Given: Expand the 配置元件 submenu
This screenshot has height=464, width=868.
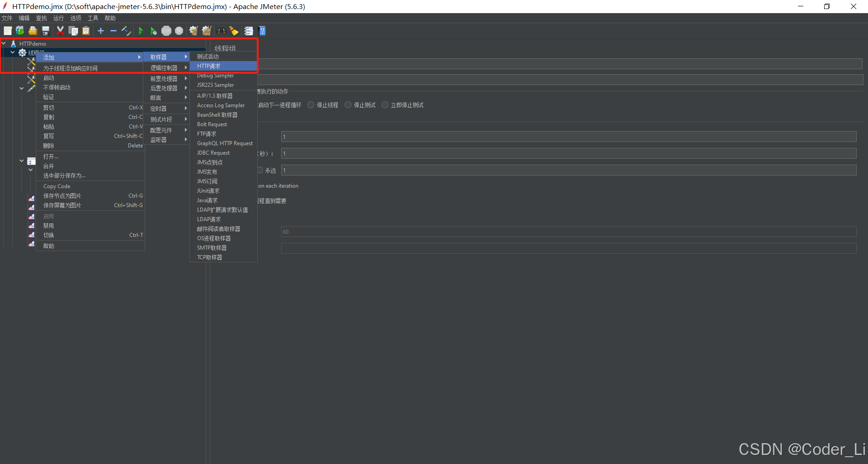Looking at the screenshot, I should point(167,130).
